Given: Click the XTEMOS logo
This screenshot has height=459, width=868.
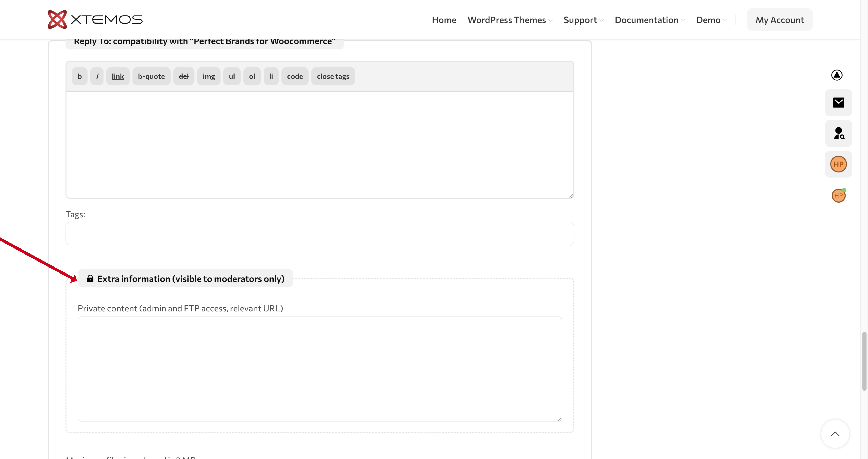Looking at the screenshot, I should point(95,19).
